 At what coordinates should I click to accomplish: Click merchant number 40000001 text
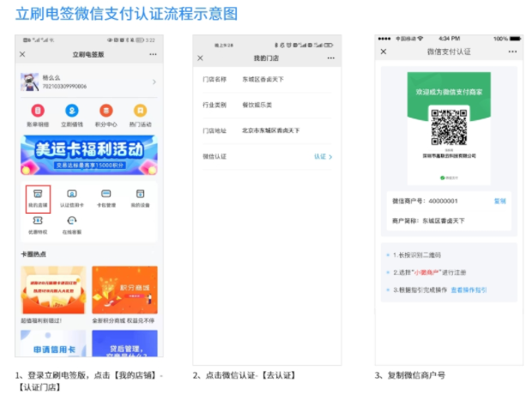pyautogui.click(x=443, y=201)
